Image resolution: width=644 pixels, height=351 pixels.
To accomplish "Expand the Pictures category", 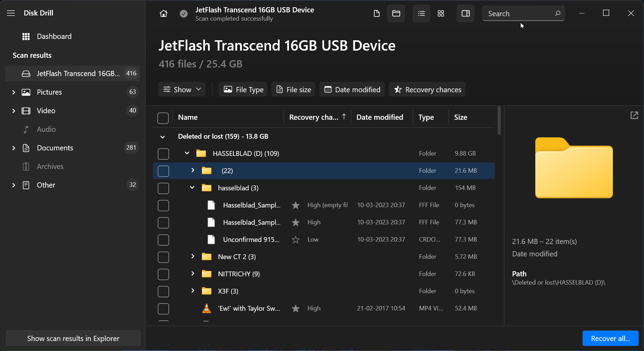I will pos(14,92).
